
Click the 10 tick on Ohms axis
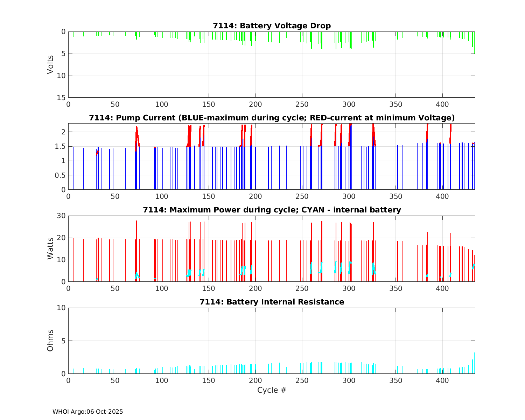pos(62,308)
